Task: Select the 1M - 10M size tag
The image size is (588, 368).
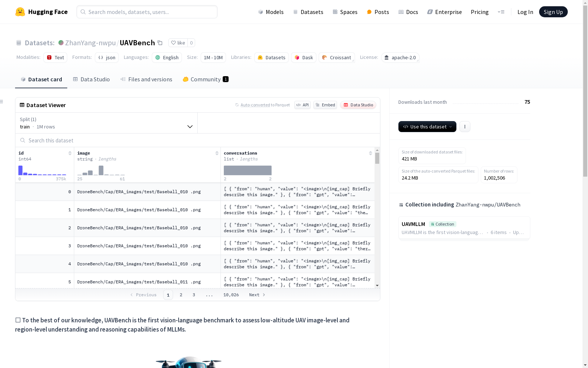Action: click(x=213, y=57)
